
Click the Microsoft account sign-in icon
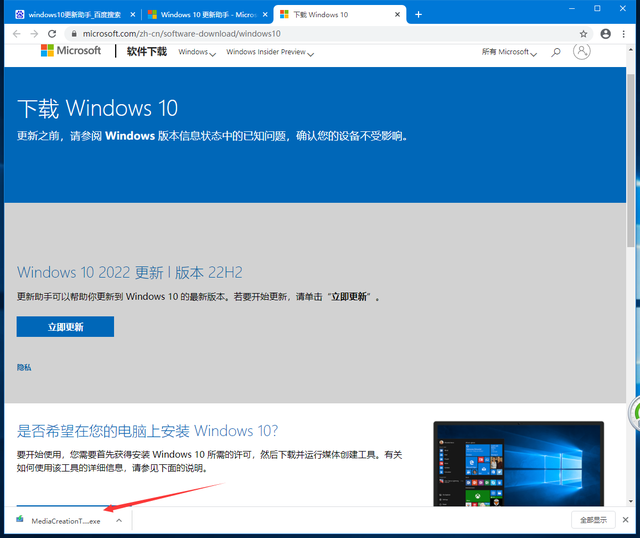pos(581,51)
